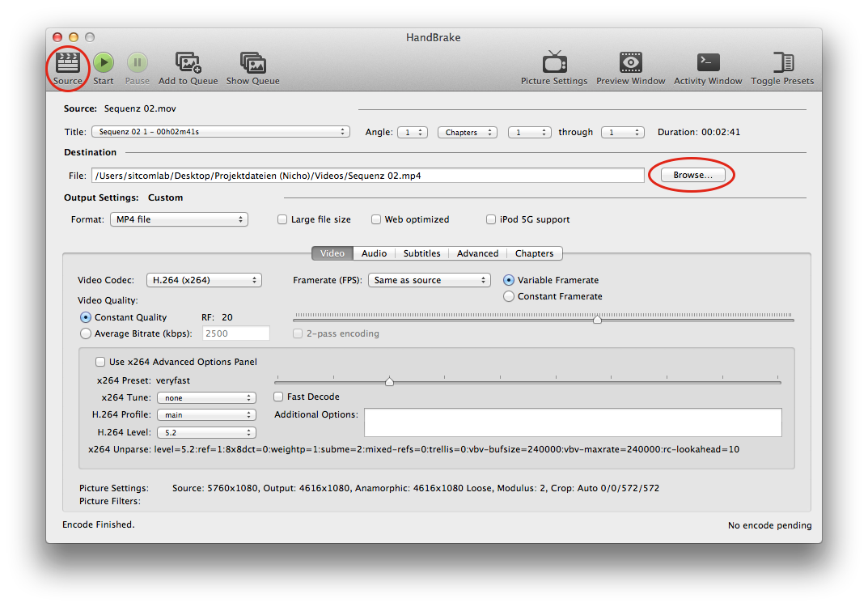
Task: Open the H.264 Profile main dropdown
Action: 206,415
